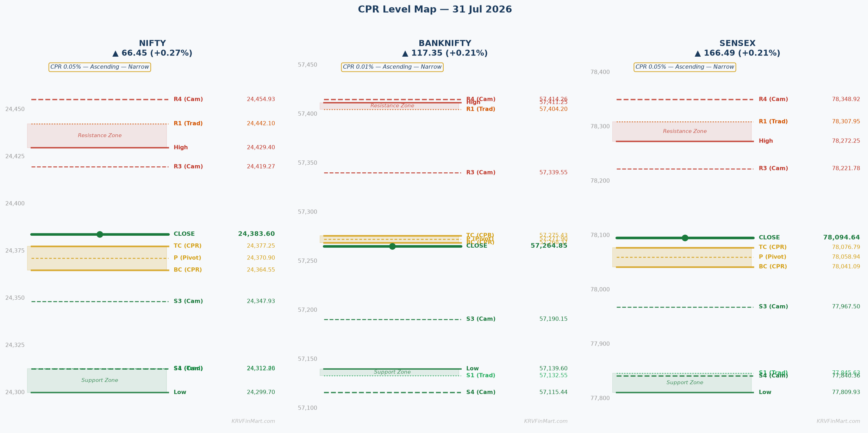Click SENSEX close value 78,094.64
Viewport: 868px width, 433px height.
click(842, 237)
